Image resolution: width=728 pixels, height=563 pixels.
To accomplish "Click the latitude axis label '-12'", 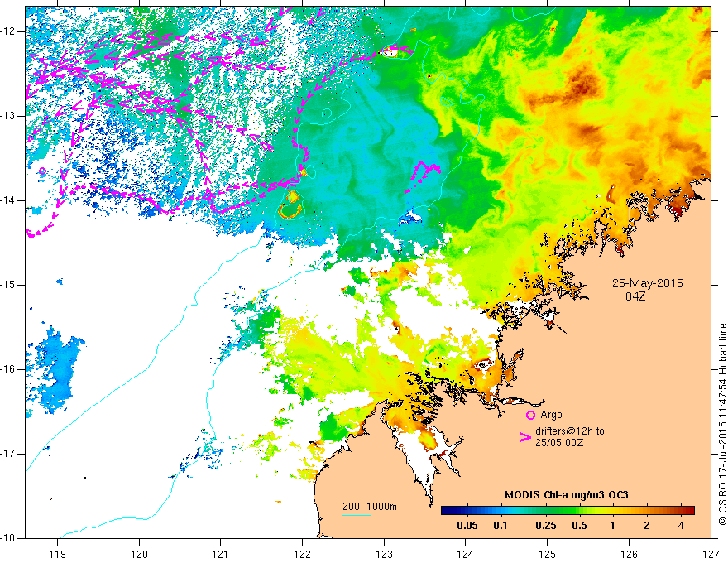I will pyautogui.click(x=8, y=31).
